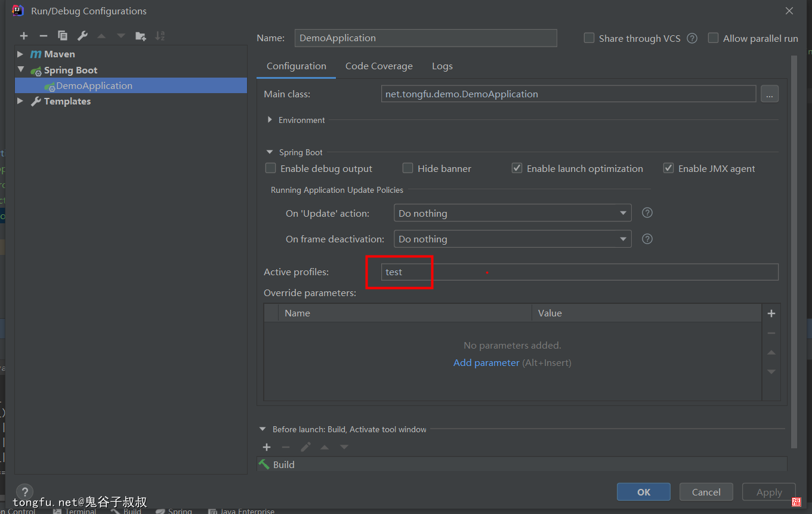Move override parameter down arrow
The image size is (812, 514).
pos(771,371)
